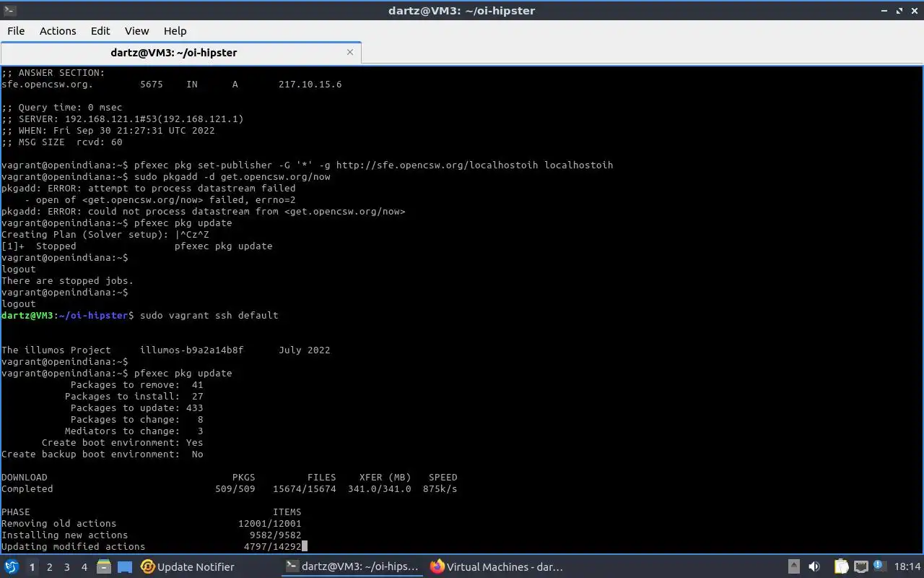Click the 'Mediators to change: 3' line

(x=134, y=431)
